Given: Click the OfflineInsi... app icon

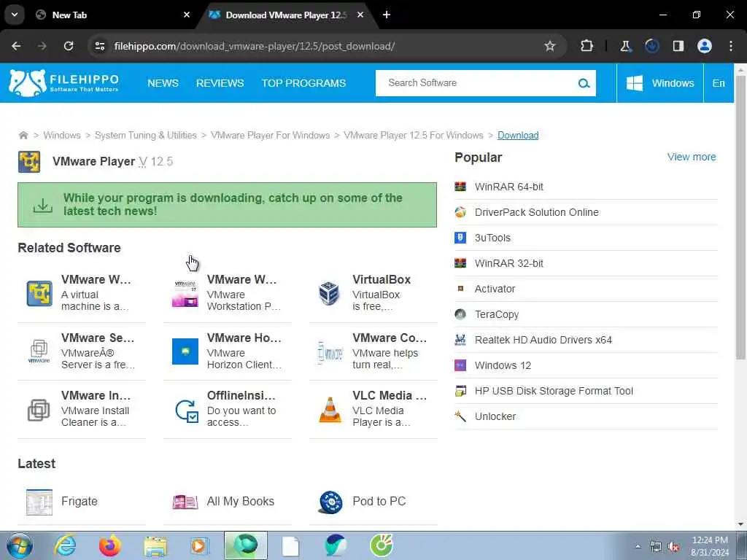Looking at the screenshot, I should point(186,410).
